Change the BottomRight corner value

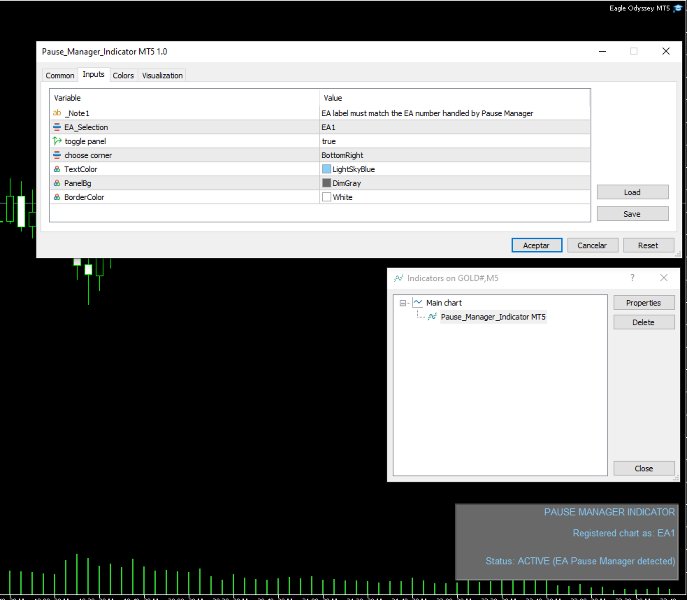[455, 155]
